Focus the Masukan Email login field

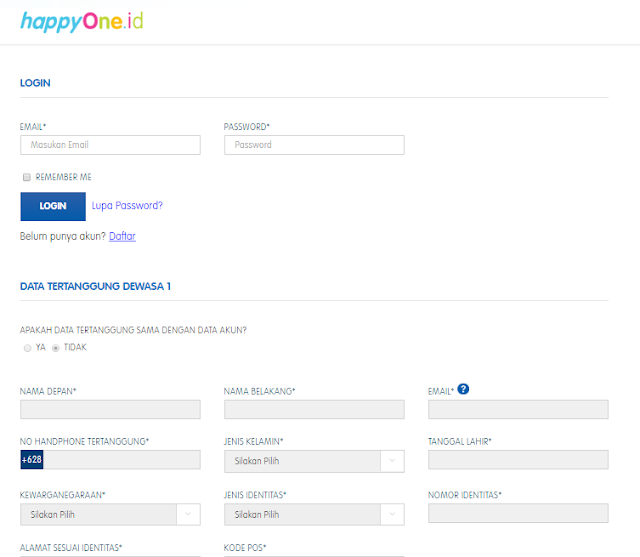(x=110, y=145)
